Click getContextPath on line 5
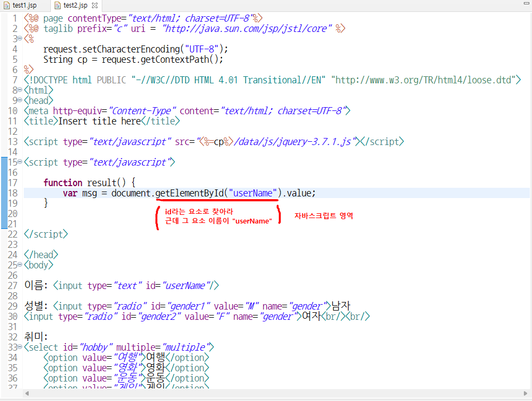Image resolution: width=532 pixels, height=401 pixels. [x=175, y=60]
